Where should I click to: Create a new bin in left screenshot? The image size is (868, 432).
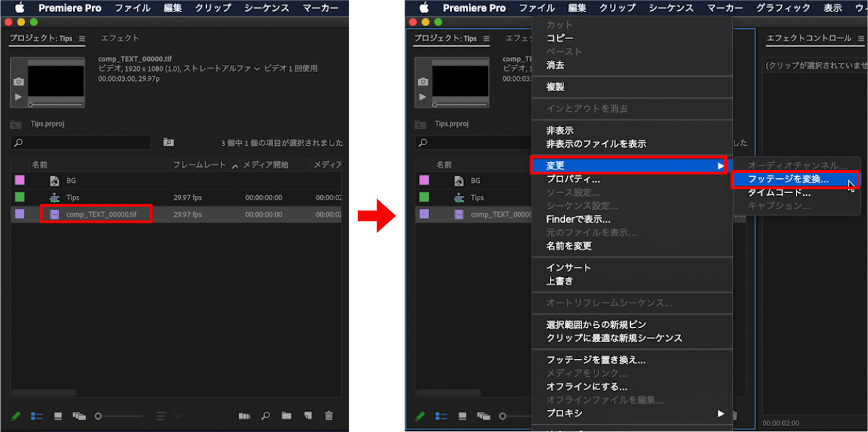(x=286, y=416)
